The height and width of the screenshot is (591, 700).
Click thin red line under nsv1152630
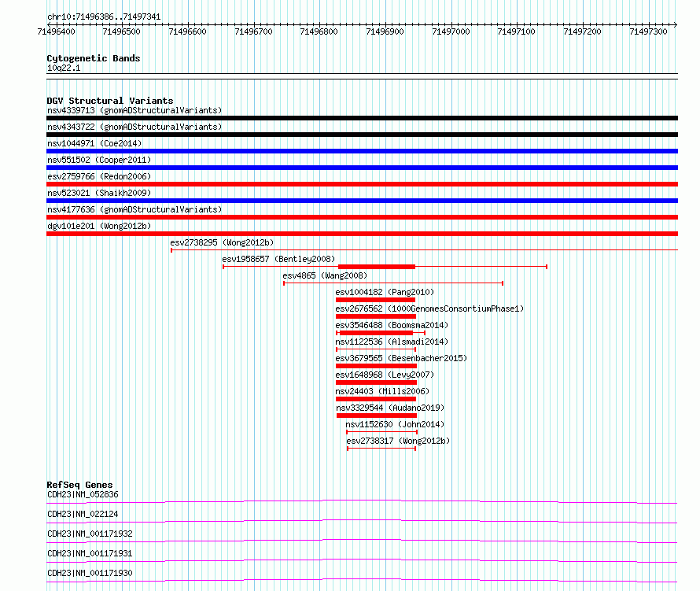coord(381,432)
